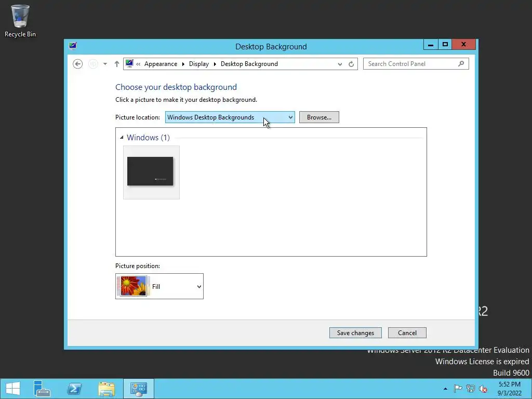Click the address bar computer icon
The width and height of the screenshot is (532, 399).
coord(129,63)
